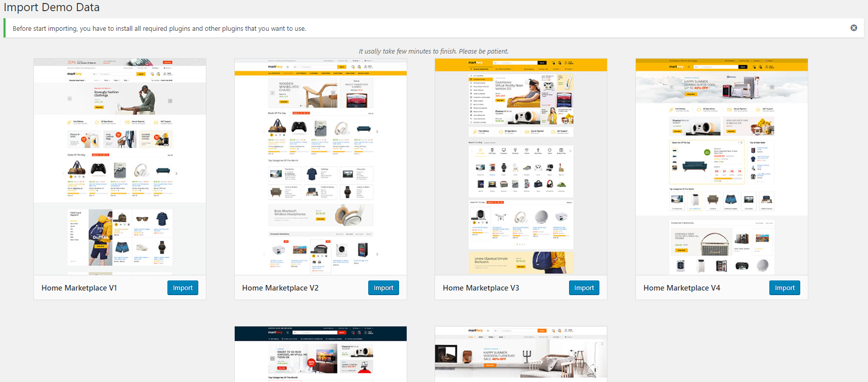Select the dark-header demo thumbnail below V2
The image size is (868, 382).
(321, 354)
